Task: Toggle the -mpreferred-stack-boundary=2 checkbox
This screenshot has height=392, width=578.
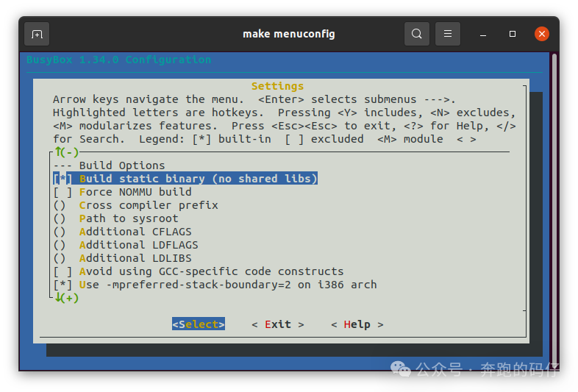Action: [63, 285]
